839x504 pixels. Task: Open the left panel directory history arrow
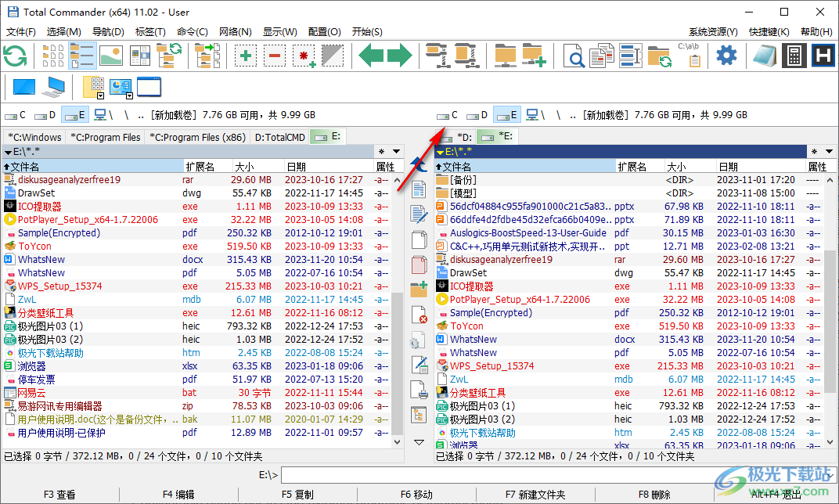tap(397, 151)
